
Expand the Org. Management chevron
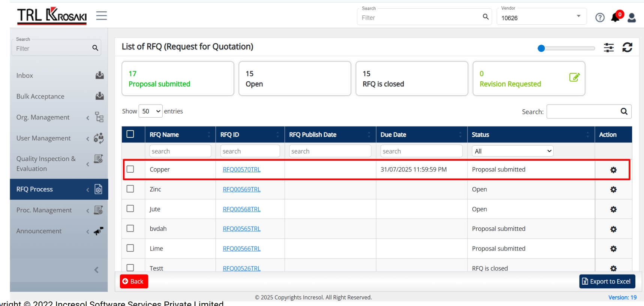click(88, 118)
